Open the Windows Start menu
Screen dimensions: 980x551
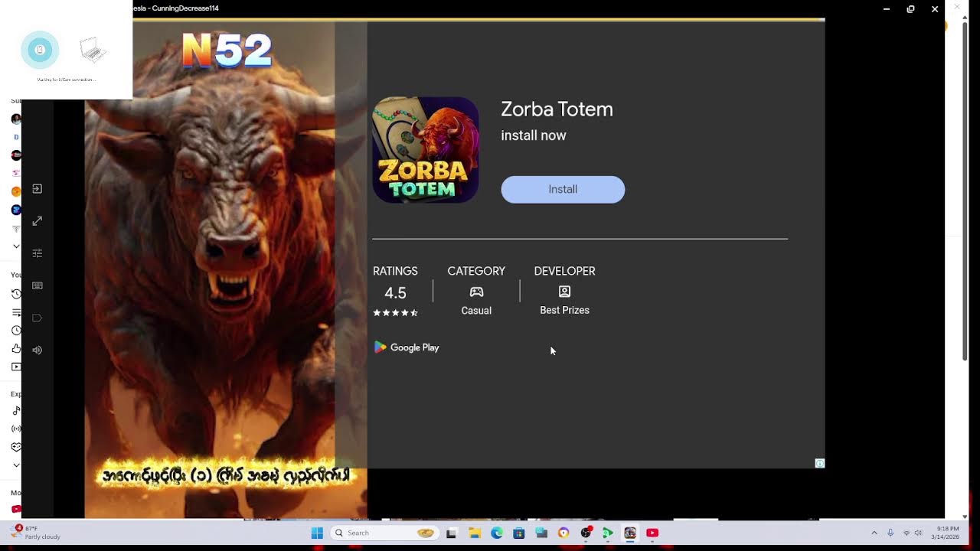coord(317,533)
